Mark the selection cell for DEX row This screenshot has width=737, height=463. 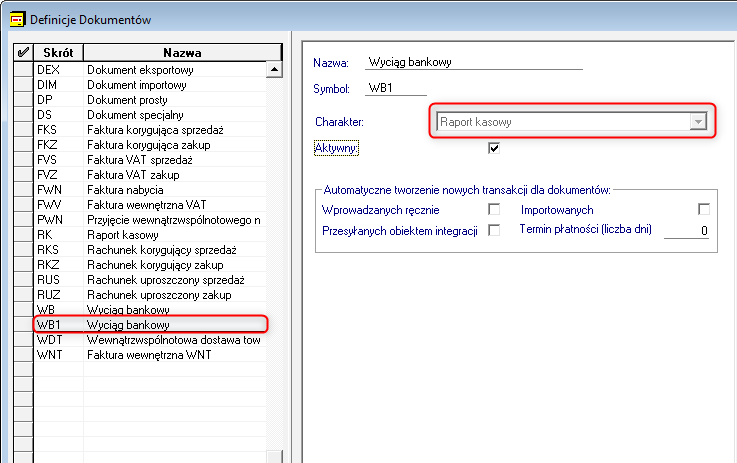click(23, 70)
